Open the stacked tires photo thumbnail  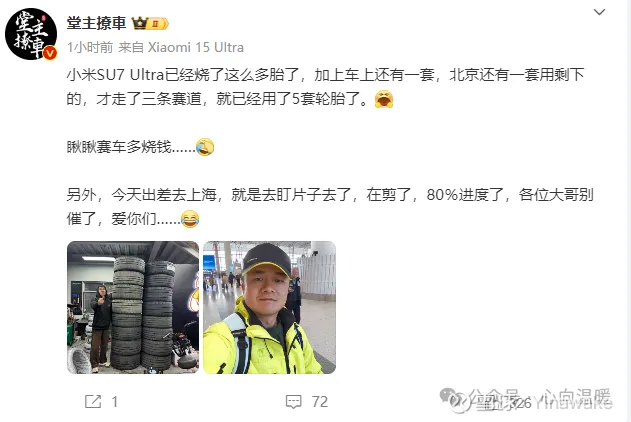133,307
